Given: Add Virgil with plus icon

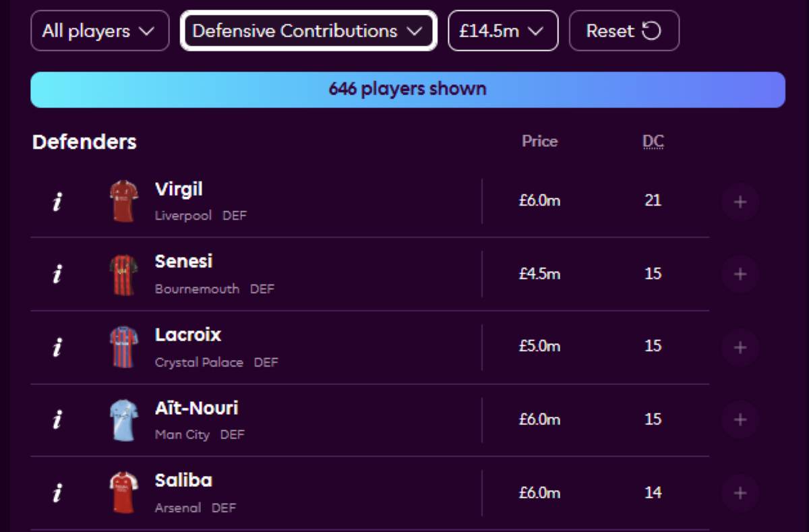Looking at the screenshot, I should [740, 202].
